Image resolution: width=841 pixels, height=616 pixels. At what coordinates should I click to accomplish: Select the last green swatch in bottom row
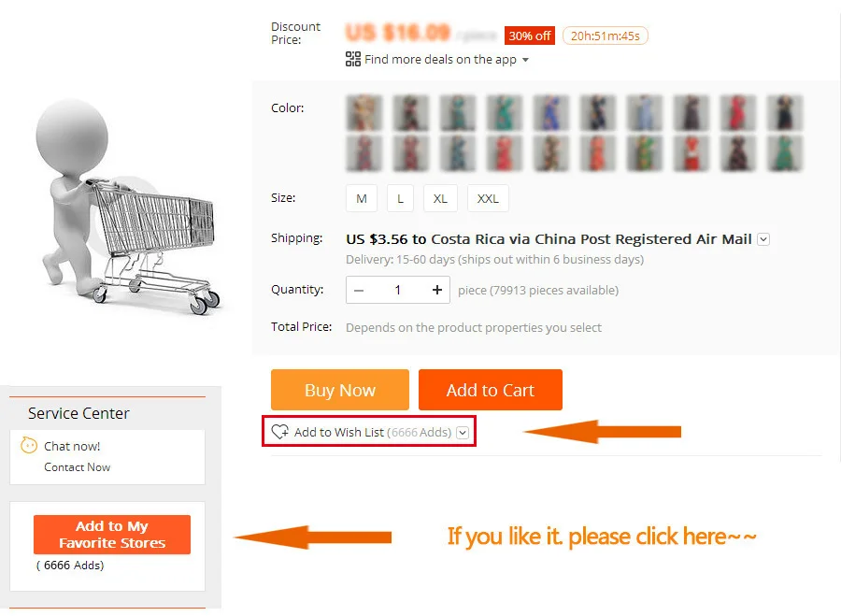[785, 153]
